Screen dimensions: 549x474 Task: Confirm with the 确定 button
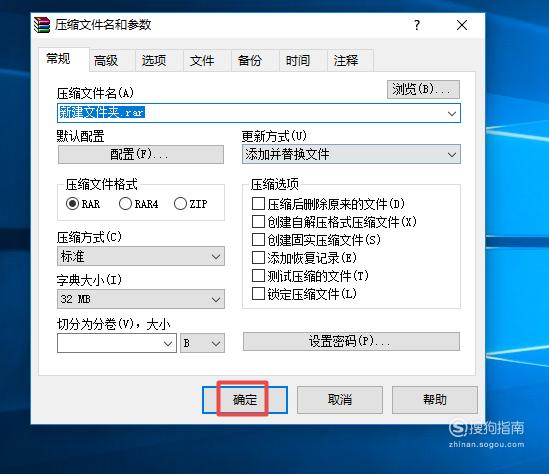click(x=245, y=400)
